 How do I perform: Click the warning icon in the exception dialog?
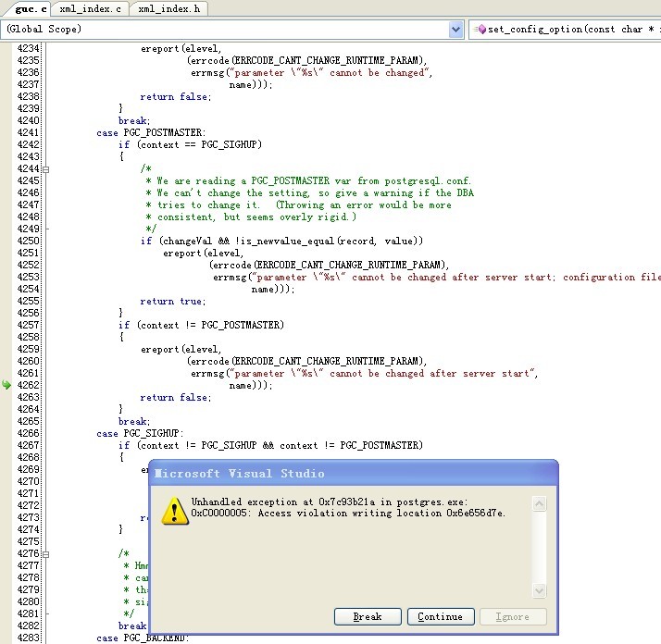click(173, 510)
